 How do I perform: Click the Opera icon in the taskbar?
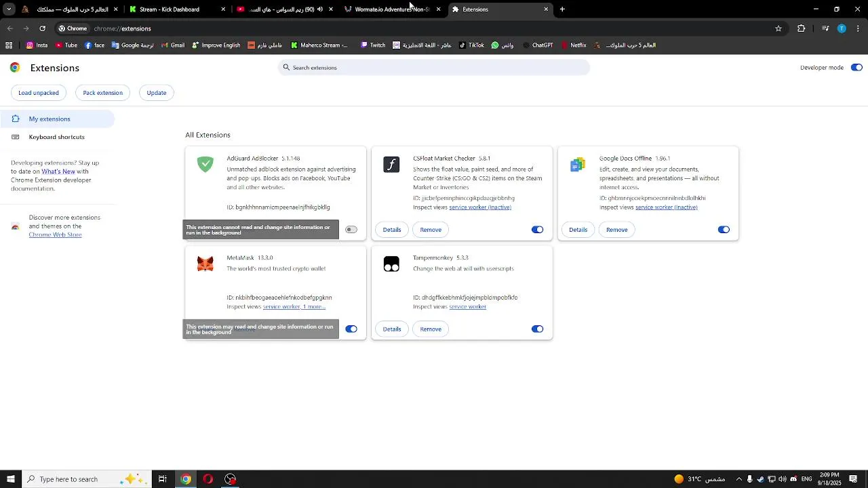point(208,479)
